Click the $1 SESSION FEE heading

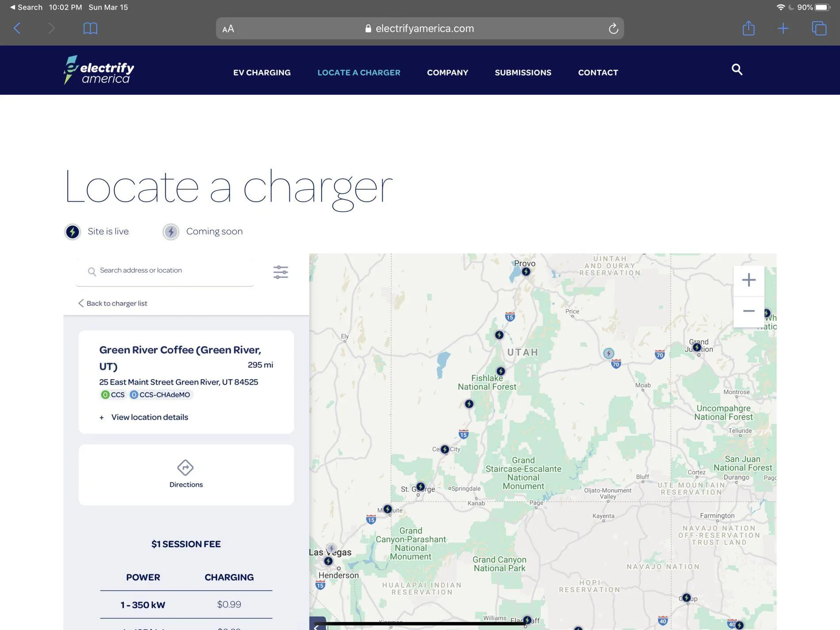point(186,544)
